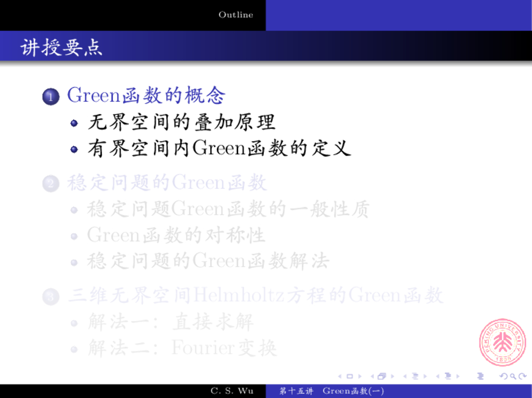532x398 pixels.
Task: Go to 无界空间的叠加原理 subsection
Action: point(181,122)
